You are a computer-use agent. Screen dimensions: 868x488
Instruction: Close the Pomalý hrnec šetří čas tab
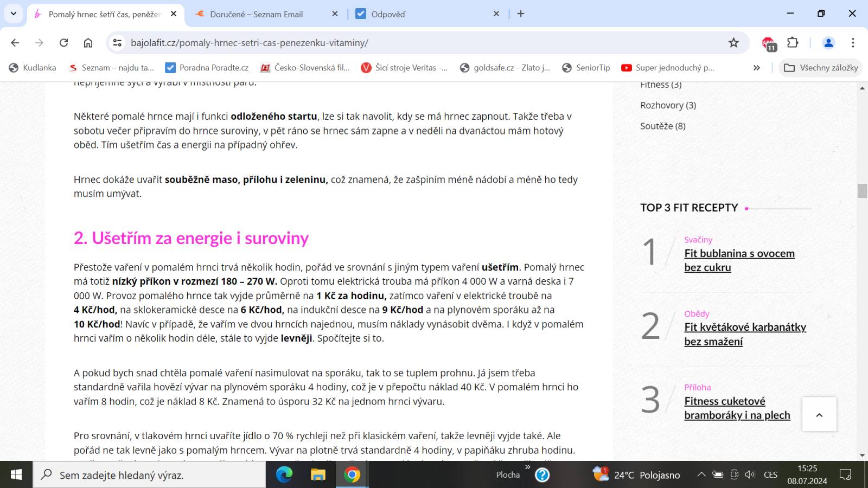click(x=174, y=14)
